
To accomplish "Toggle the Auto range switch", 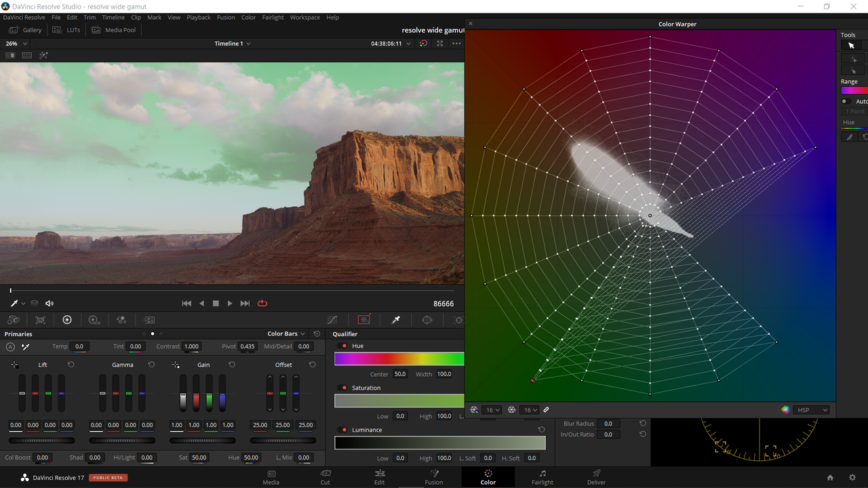I will [x=846, y=102].
